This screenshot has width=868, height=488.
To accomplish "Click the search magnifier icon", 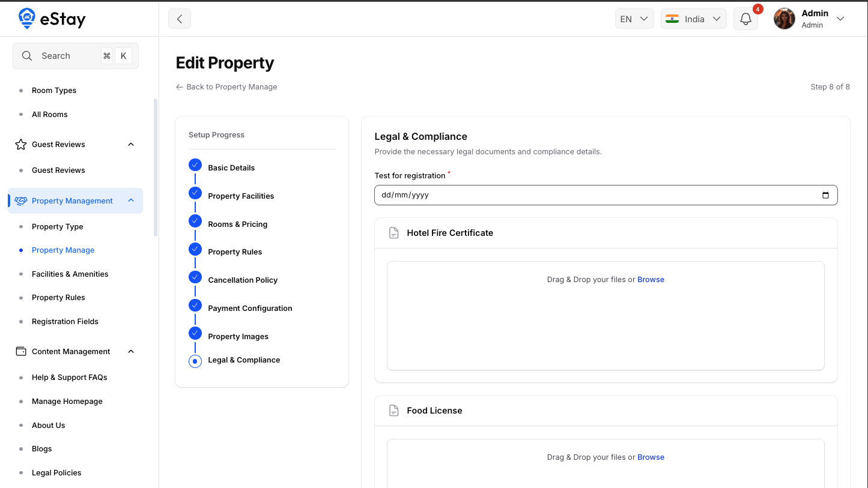I will (x=26, y=56).
